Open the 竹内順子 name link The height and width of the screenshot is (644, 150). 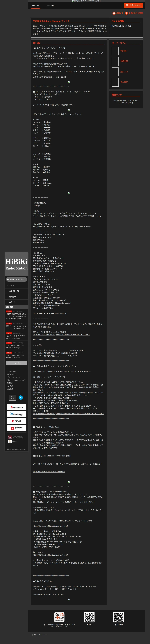(x=124, y=51)
